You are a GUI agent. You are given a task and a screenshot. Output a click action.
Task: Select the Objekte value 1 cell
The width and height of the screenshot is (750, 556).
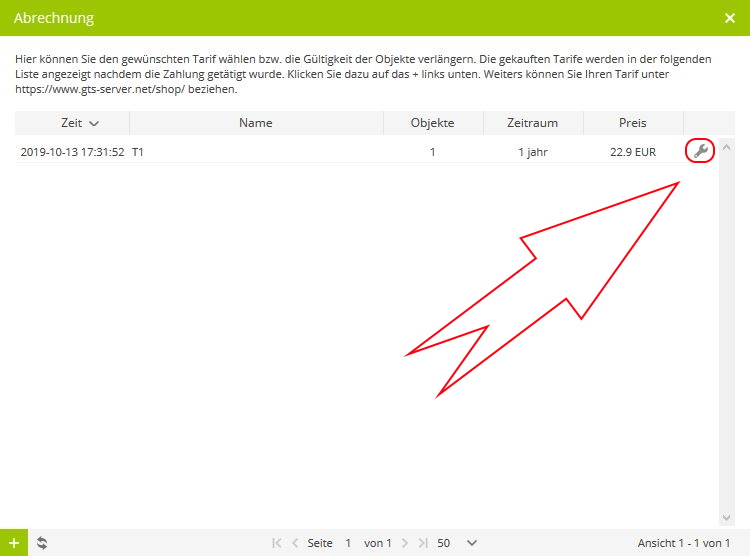coord(432,152)
